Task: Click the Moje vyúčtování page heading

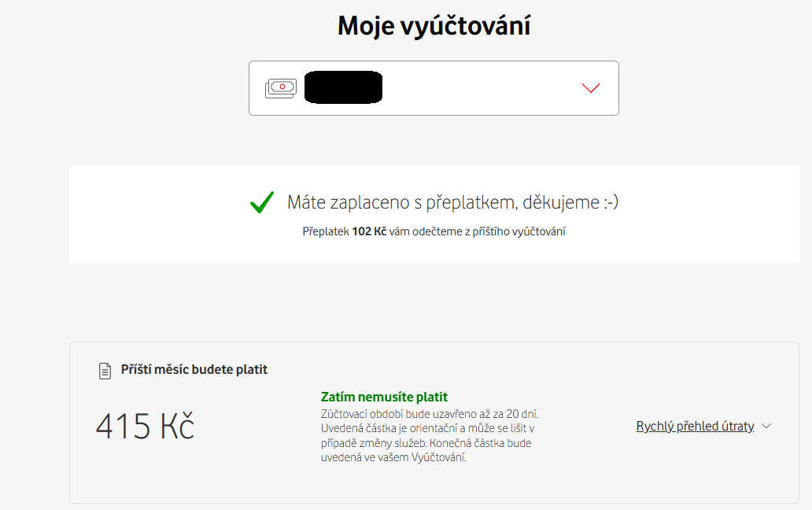Action: click(x=434, y=25)
